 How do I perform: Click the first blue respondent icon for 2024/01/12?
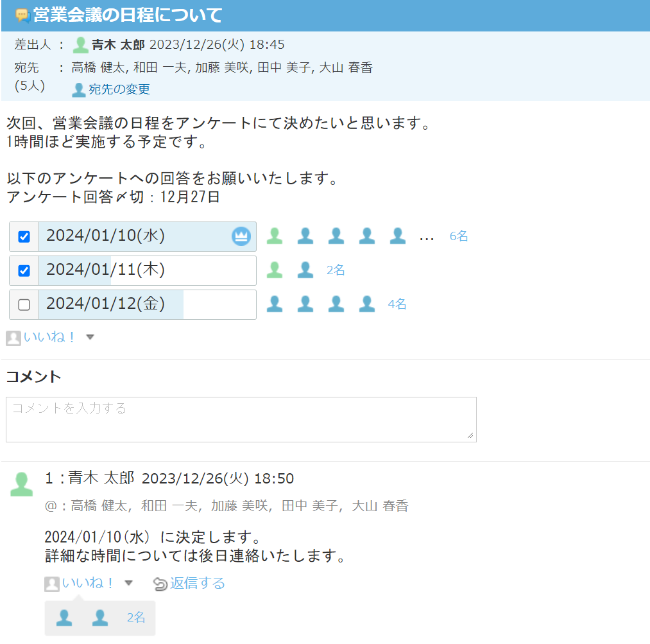pyautogui.click(x=275, y=304)
